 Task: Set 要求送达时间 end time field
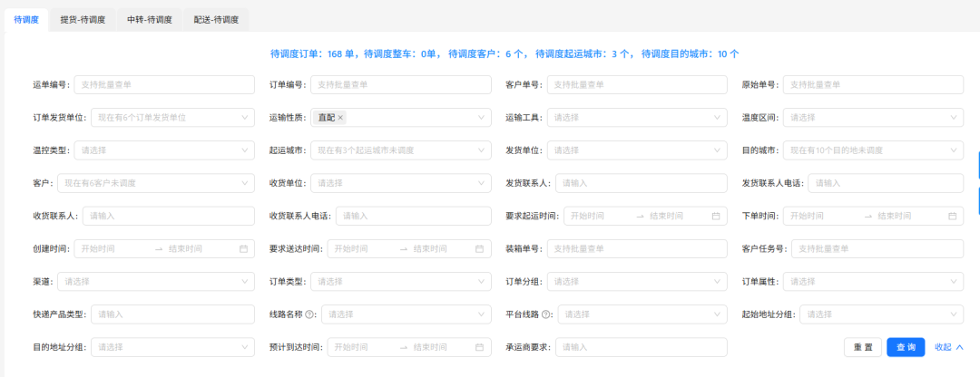[x=441, y=249]
